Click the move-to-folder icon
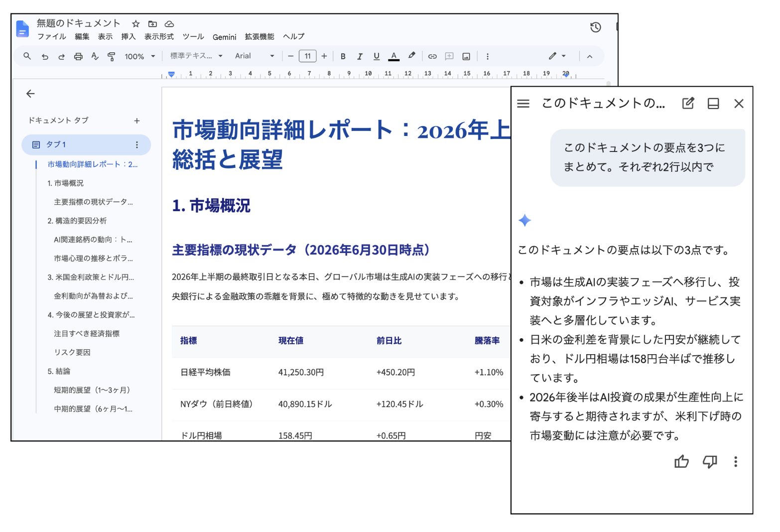The image size is (780, 532). 152,24
